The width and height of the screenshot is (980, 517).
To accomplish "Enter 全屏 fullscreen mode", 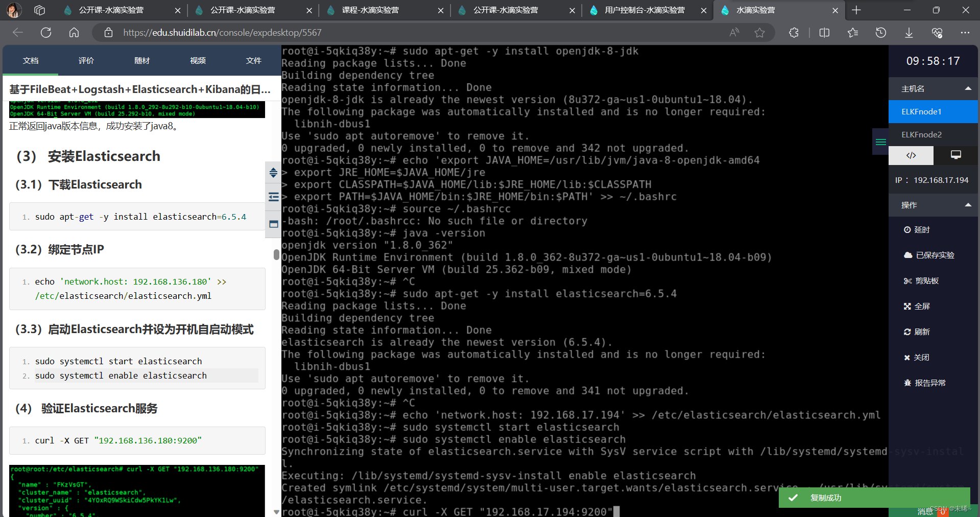I will click(917, 307).
